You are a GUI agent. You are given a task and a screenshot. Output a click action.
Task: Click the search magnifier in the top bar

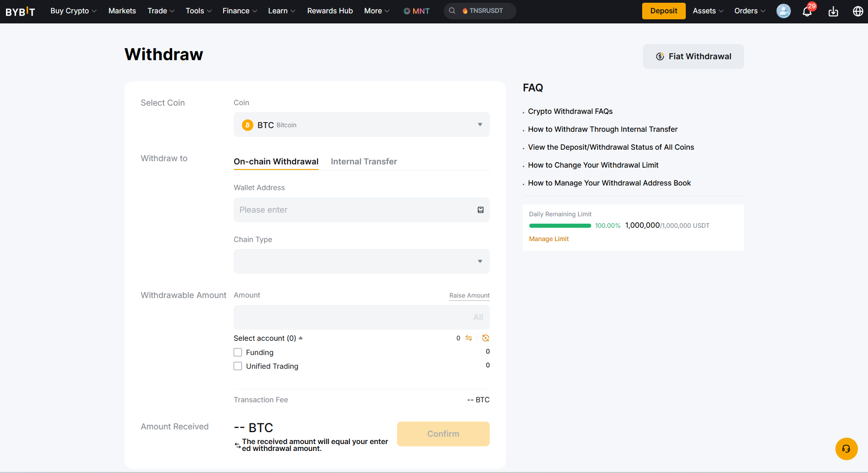452,10
